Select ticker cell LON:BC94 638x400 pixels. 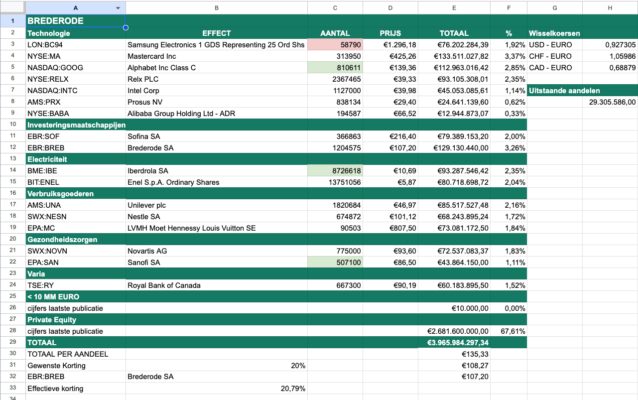point(75,45)
